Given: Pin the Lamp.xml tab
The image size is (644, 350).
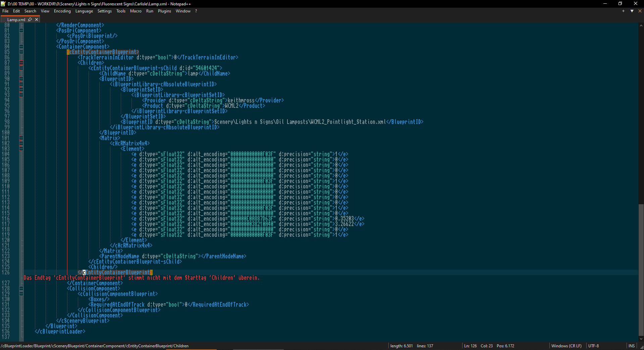Looking at the screenshot, I should [30, 19].
